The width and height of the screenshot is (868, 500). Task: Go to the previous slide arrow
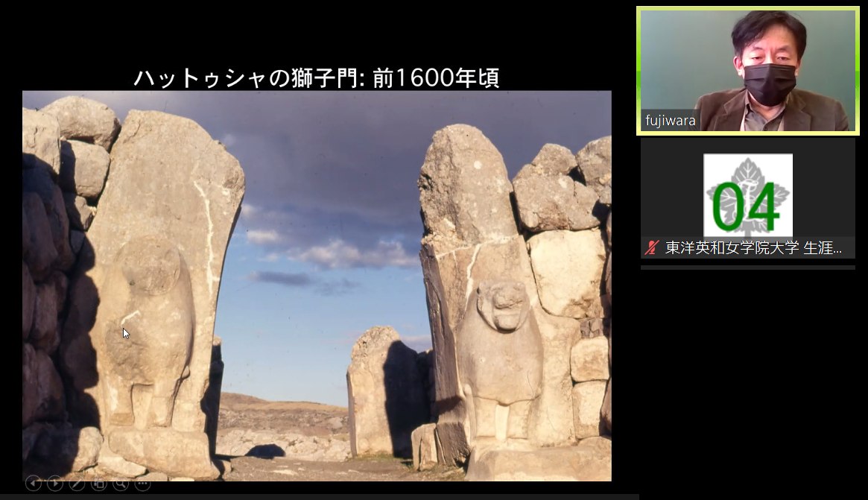pos(34,484)
